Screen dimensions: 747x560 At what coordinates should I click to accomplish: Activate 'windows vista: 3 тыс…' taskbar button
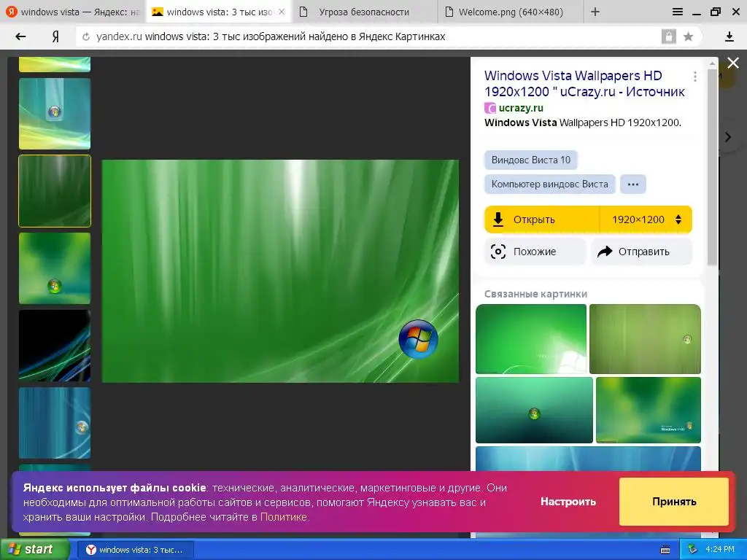click(136, 550)
